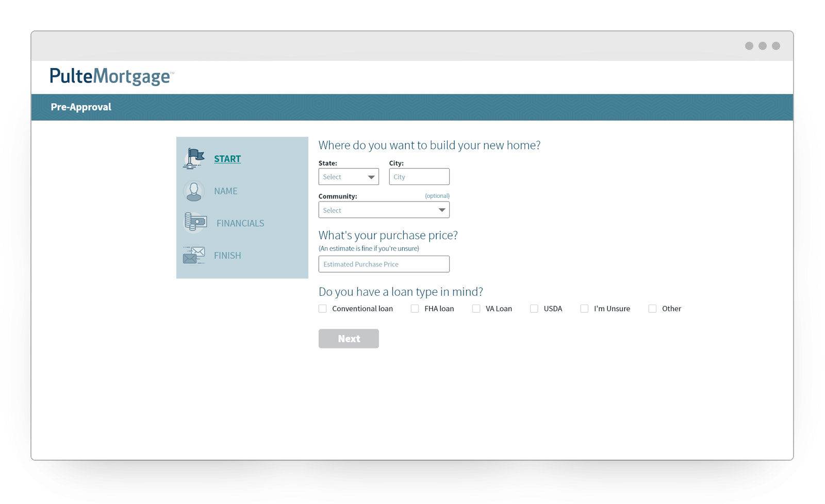The width and height of the screenshot is (825, 504).
Task: Enable the USDA checkbox
Action: (x=534, y=309)
